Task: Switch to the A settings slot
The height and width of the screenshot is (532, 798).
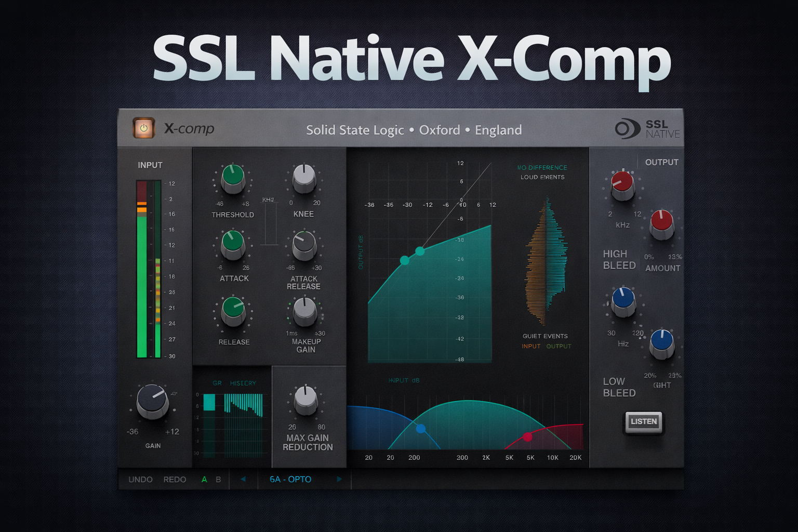Action: (204, 480)
